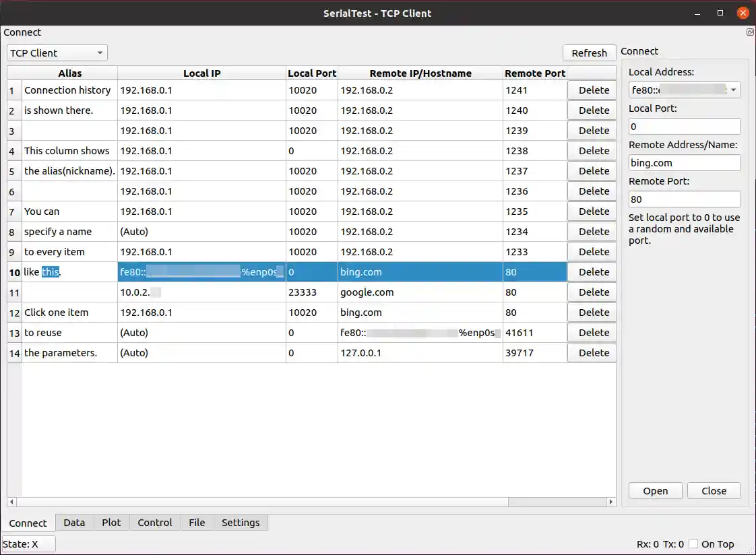Expand the Local Address dropdown
The image size is (756, 555).
tap(734, 90)
